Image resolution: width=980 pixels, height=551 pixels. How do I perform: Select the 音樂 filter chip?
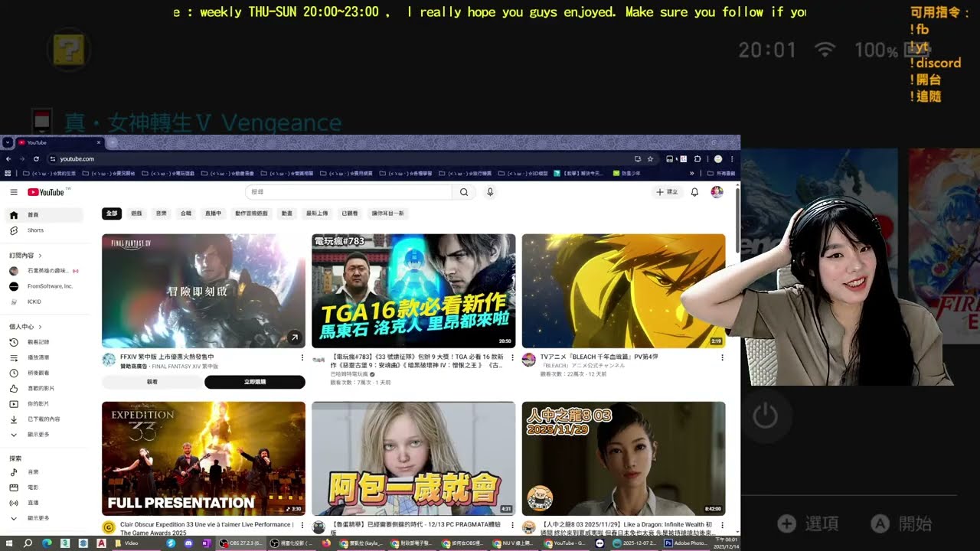161,214
